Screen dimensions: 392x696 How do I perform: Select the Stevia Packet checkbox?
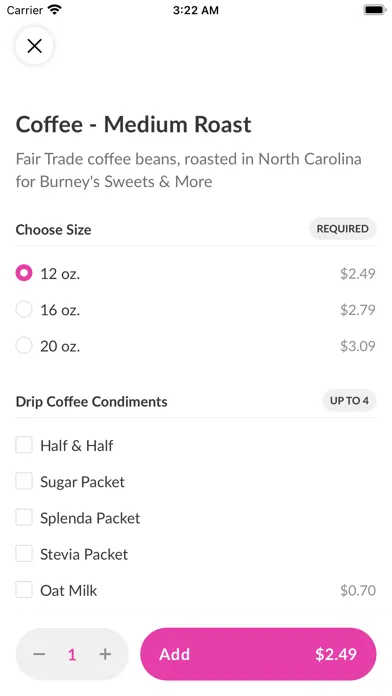click(24, 554)
